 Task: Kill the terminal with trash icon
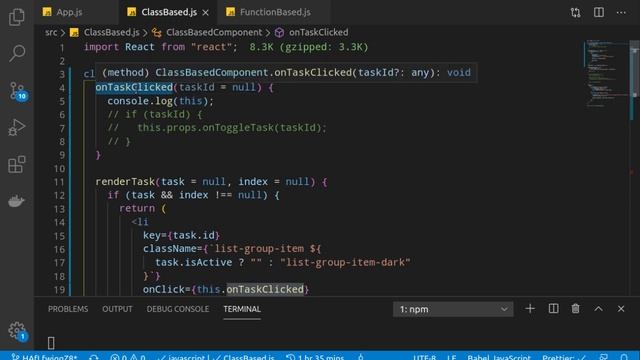click(x=576, y=309)
